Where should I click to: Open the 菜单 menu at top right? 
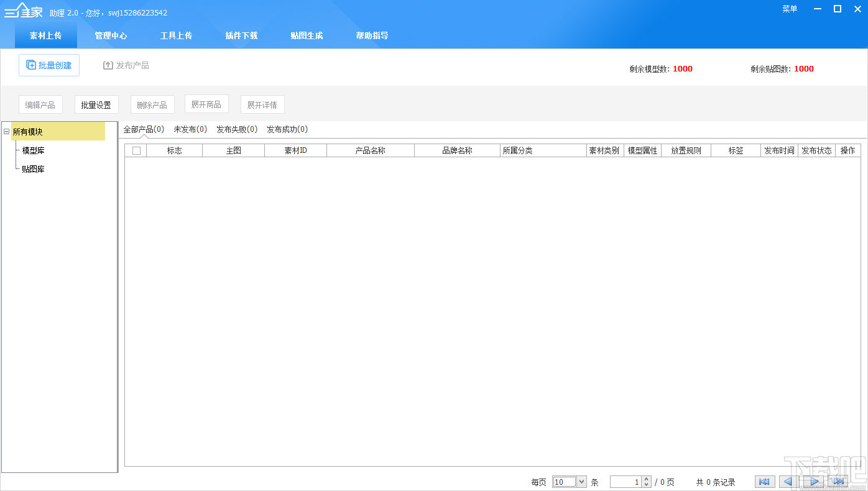click(789, 9)
